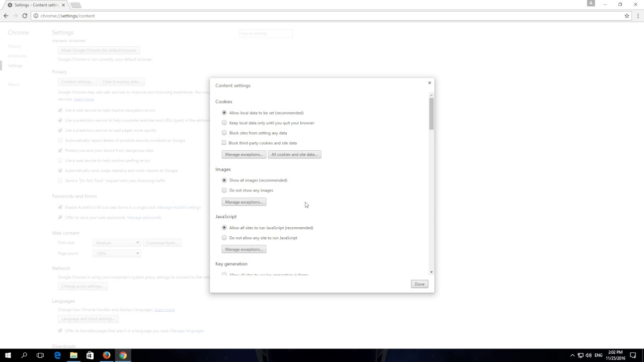Viewport: 644px width, 362px height.
Task: Select Settings in Chrome sidebar
Action: [x=15, y=66]
